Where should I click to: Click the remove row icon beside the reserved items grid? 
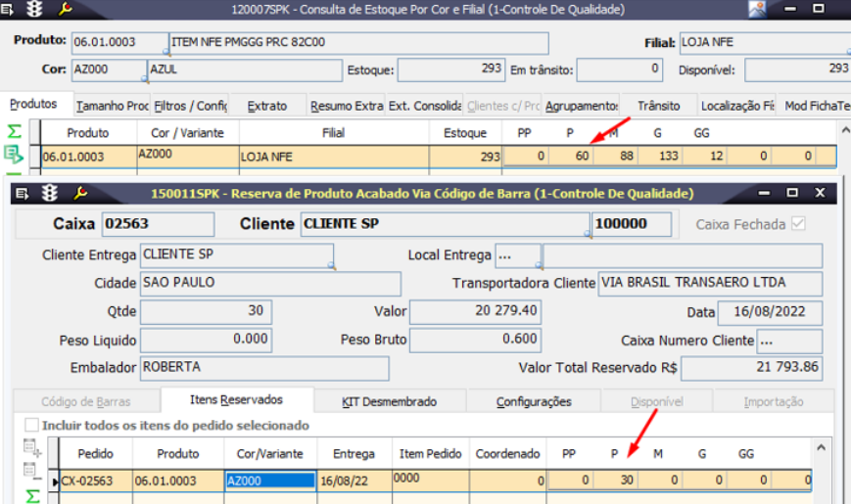31,471
